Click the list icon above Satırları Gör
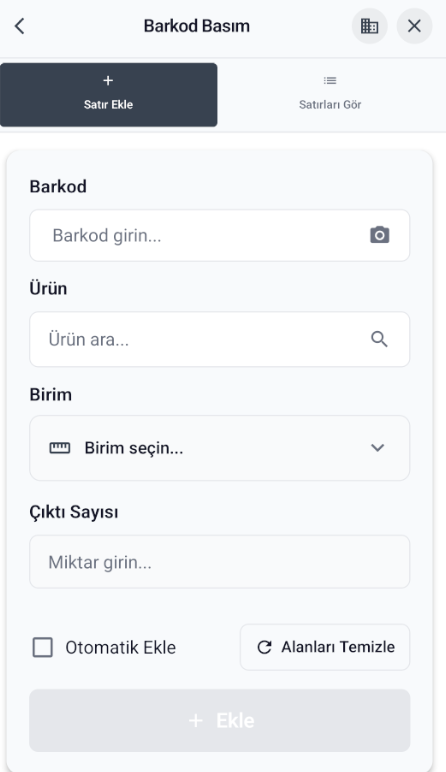 (x=330, y=80)
